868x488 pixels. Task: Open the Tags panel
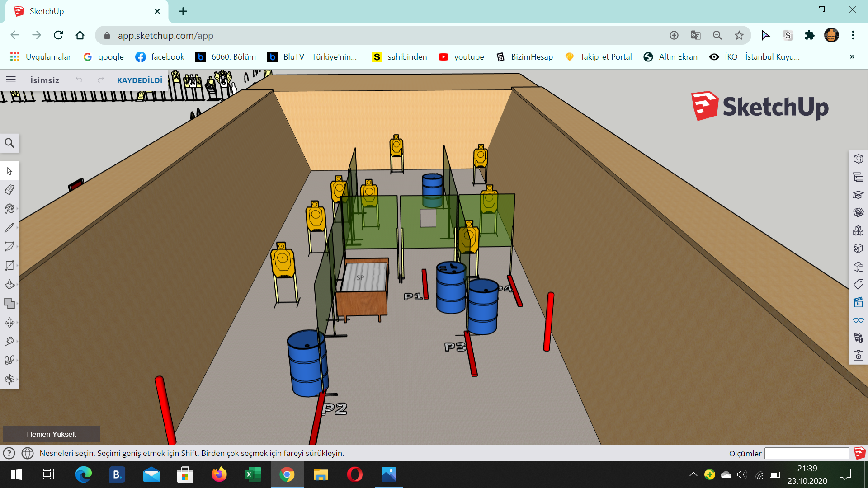point(858,284)
